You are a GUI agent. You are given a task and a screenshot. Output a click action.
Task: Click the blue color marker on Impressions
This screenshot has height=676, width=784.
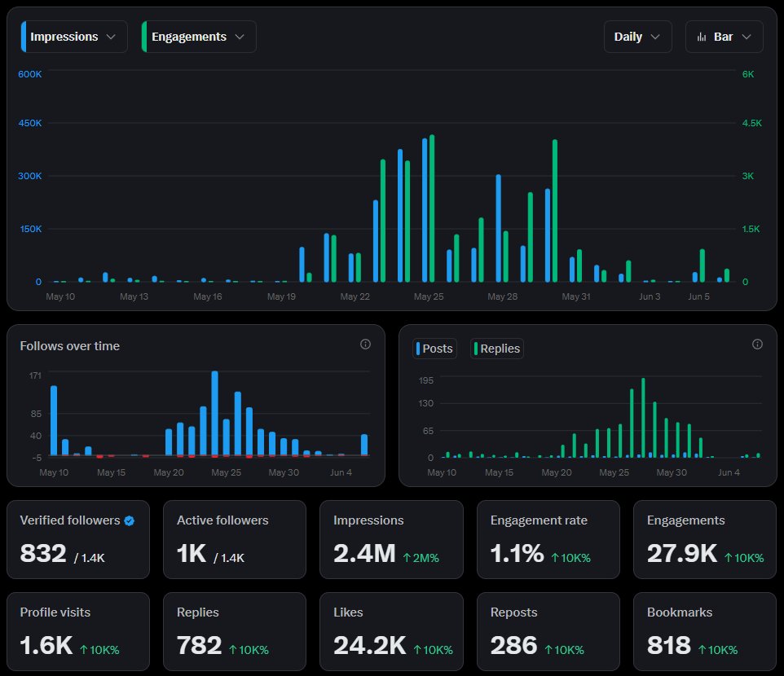24,37
